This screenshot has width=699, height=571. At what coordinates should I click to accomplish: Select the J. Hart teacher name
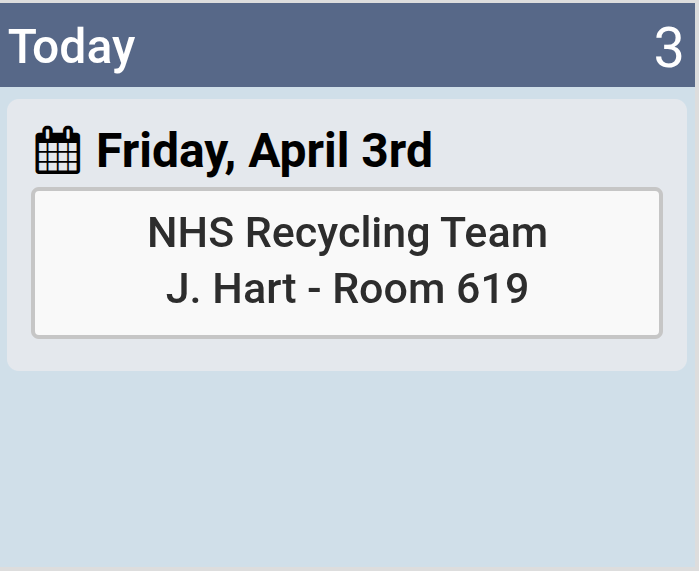point(231,289)
